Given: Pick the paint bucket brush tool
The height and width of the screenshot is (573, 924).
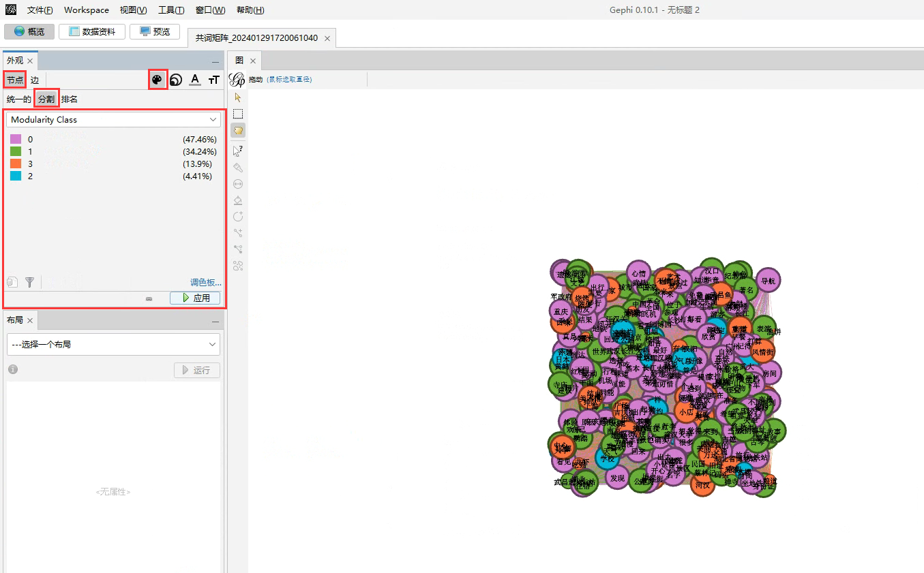Looking at the screenshot, I should click(238, 200).
